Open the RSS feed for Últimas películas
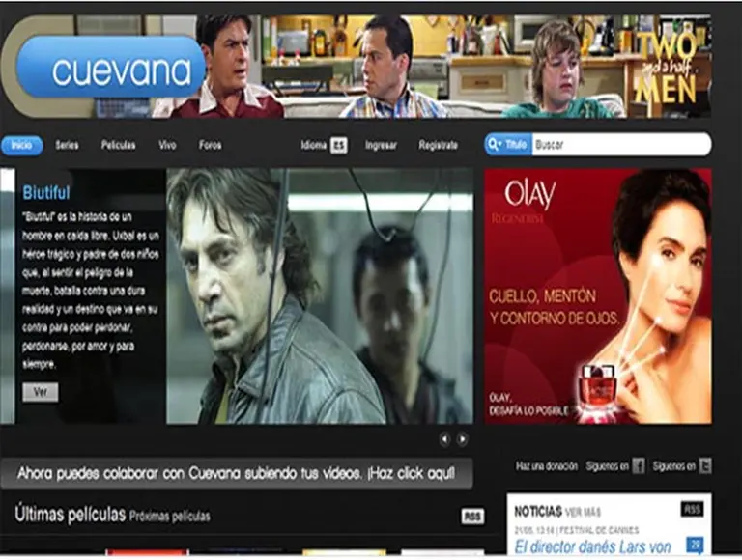 click(x=472, y=517)
